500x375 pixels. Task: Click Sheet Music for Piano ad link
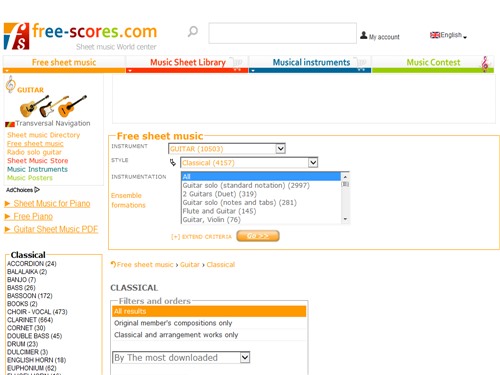tap(47, 204)
